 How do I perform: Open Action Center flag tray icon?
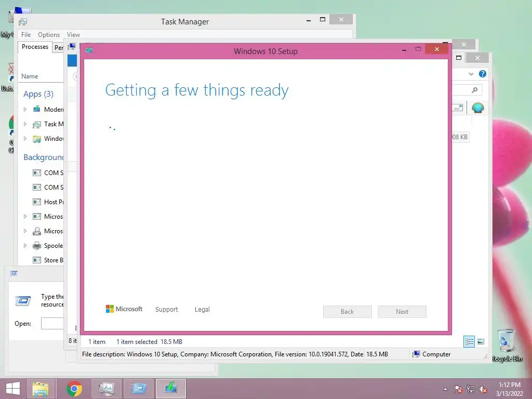[458, 389]
